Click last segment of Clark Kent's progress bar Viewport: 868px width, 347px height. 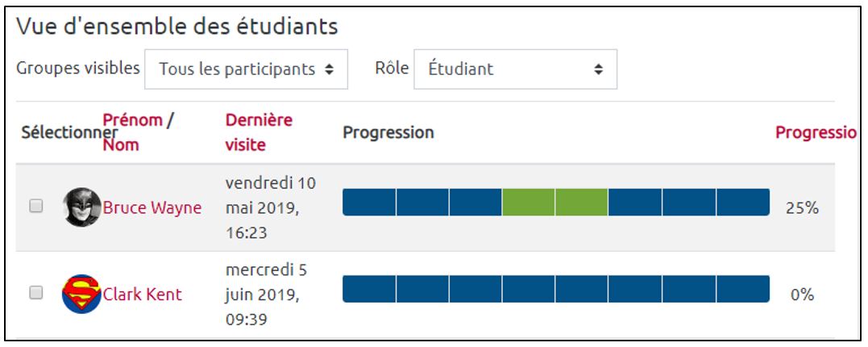742,289
